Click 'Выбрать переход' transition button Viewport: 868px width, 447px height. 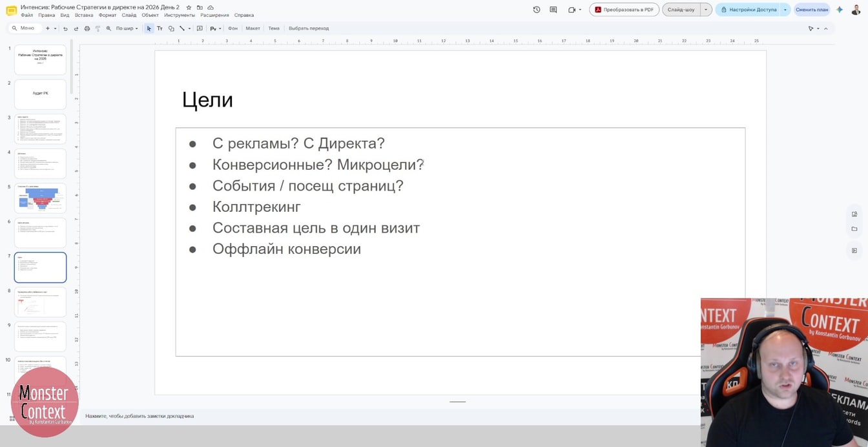click(x=309, y=28)
